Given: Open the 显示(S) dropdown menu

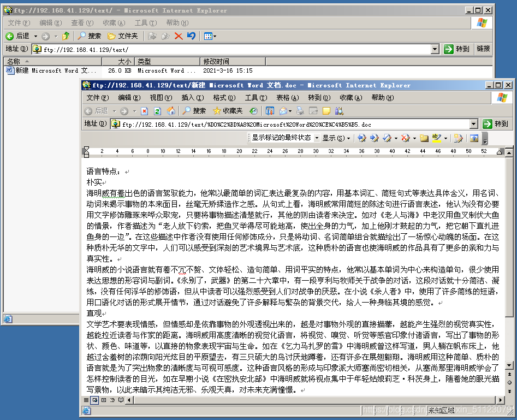Looking at the screenshot, I should point(336,138).
